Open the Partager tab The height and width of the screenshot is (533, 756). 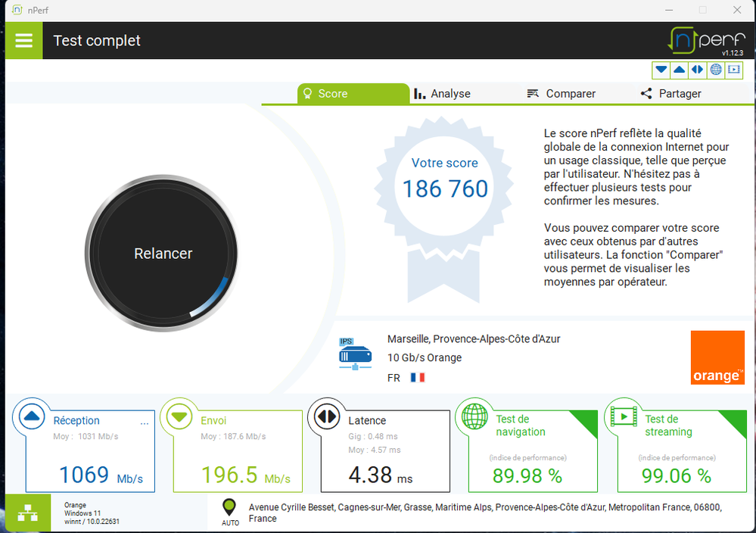click(670, 94)
